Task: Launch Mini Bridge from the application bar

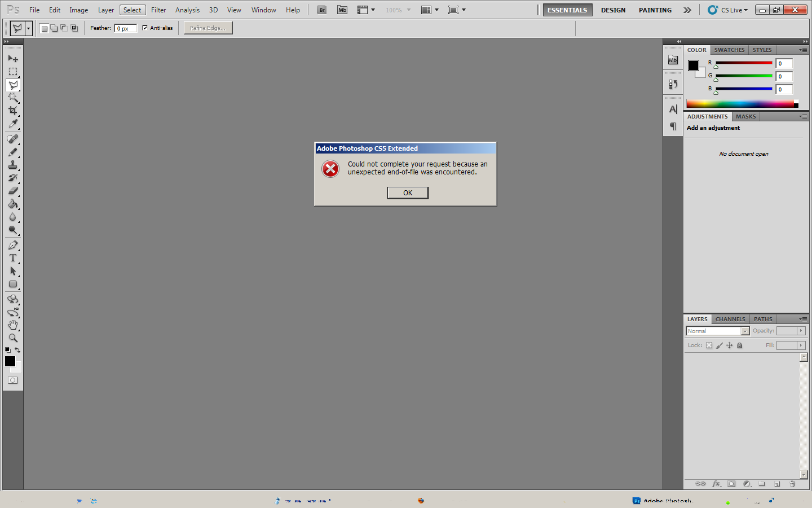Action: point(342,10)
